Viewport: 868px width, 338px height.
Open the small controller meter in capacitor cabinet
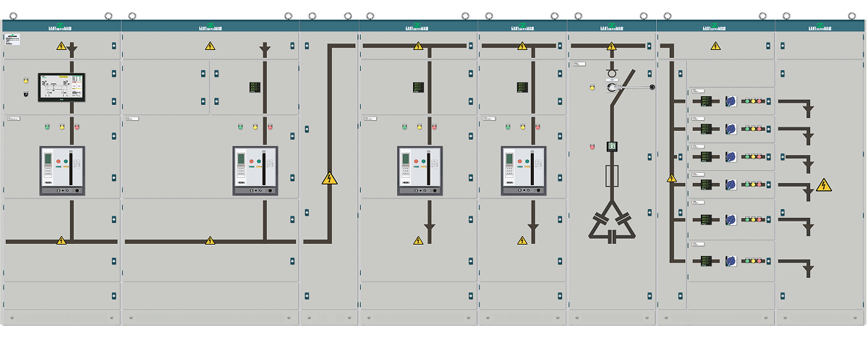pos(612,146)
